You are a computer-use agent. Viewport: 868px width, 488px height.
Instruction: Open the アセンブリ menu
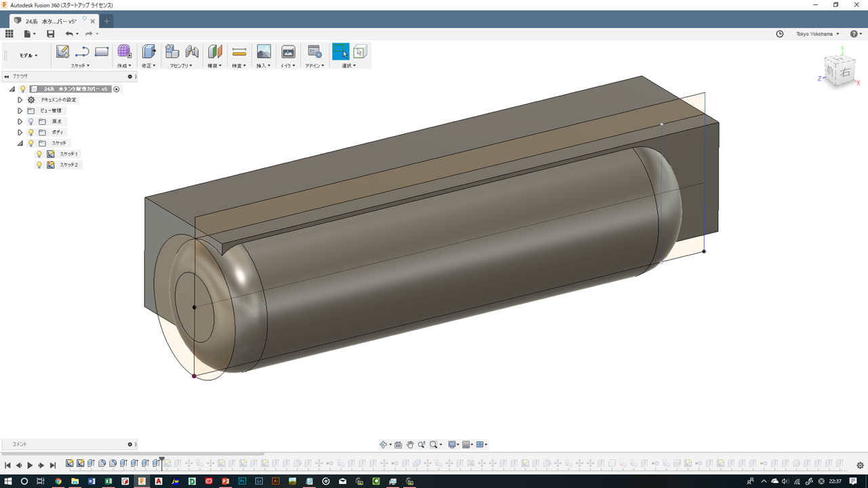coord(181,66)
